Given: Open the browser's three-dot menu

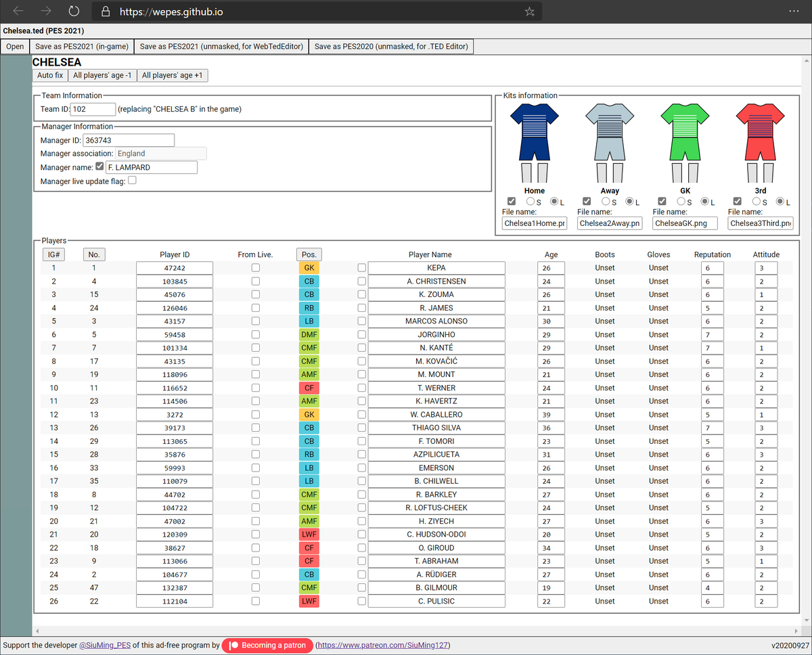Looking at the screenshot, I should coord(794,12).
